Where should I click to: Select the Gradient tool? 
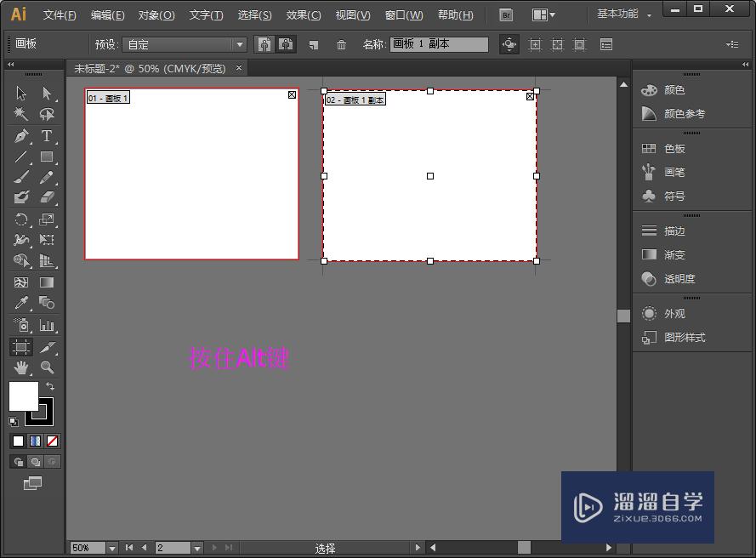coord(47,282)
